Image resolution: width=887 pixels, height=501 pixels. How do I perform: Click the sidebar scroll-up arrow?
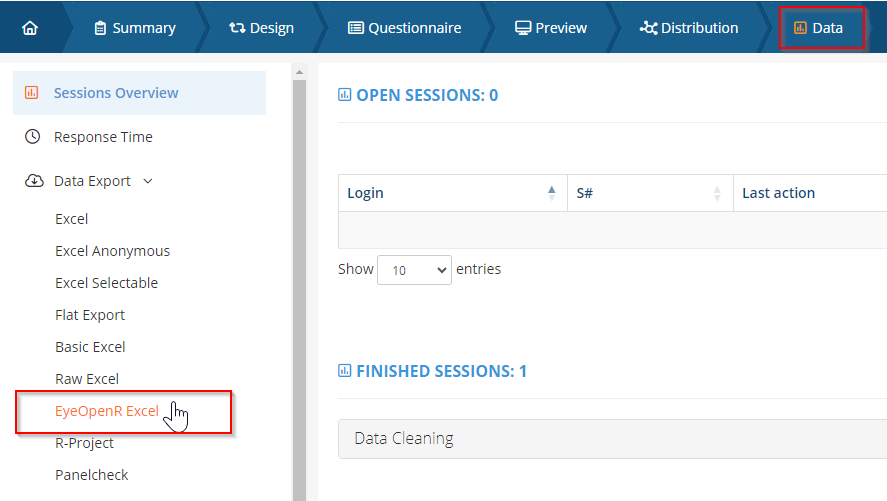pyautogui.click(x=299, y=72)
